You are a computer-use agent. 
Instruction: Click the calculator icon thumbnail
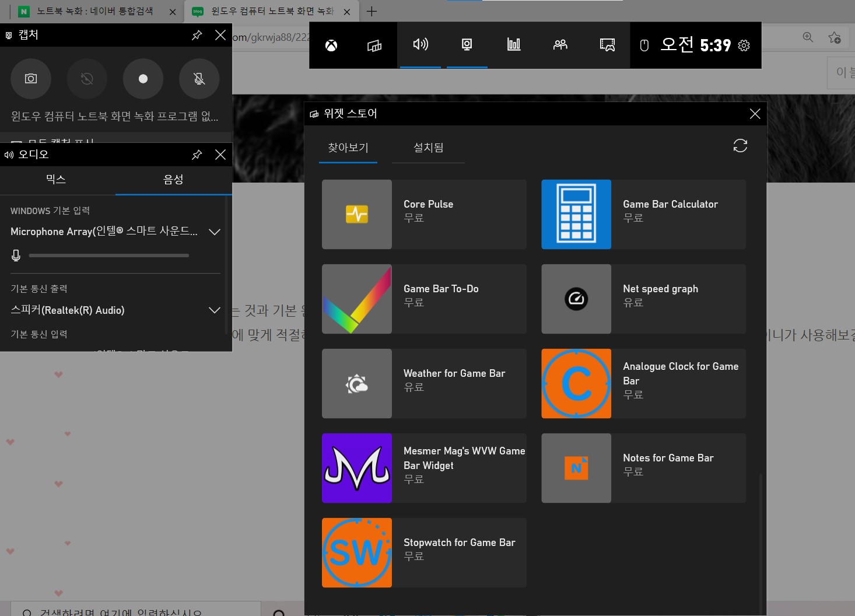coord(576,214)
